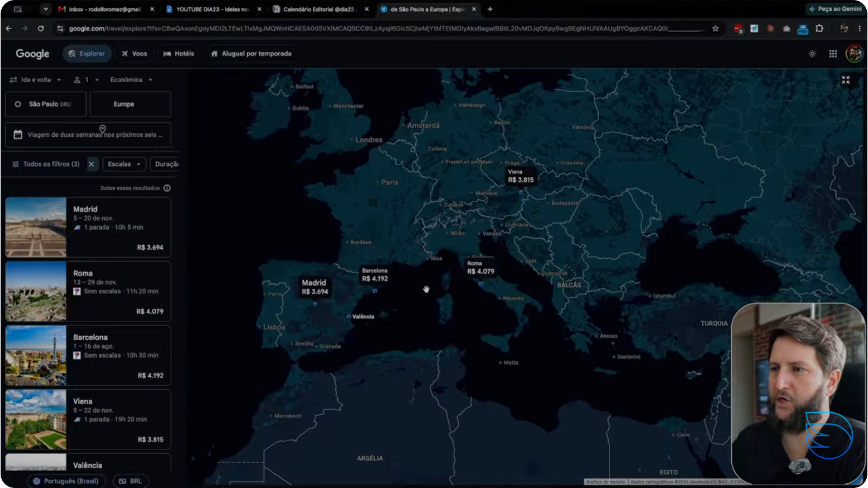Open the camera screenshot extension
This screenshot has width=868, height=488.
point(787,28)
